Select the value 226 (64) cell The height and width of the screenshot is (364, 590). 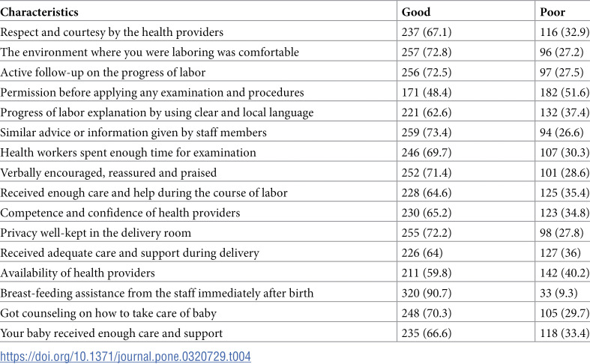pos(422,252)
